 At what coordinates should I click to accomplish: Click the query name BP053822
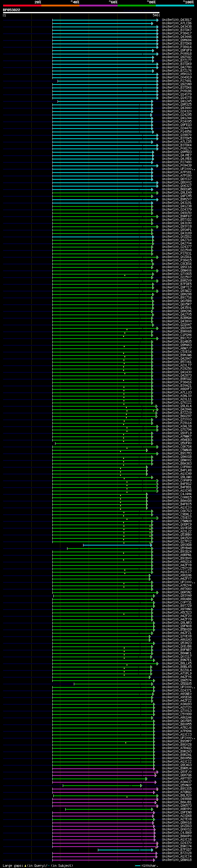tap(11, 10)
